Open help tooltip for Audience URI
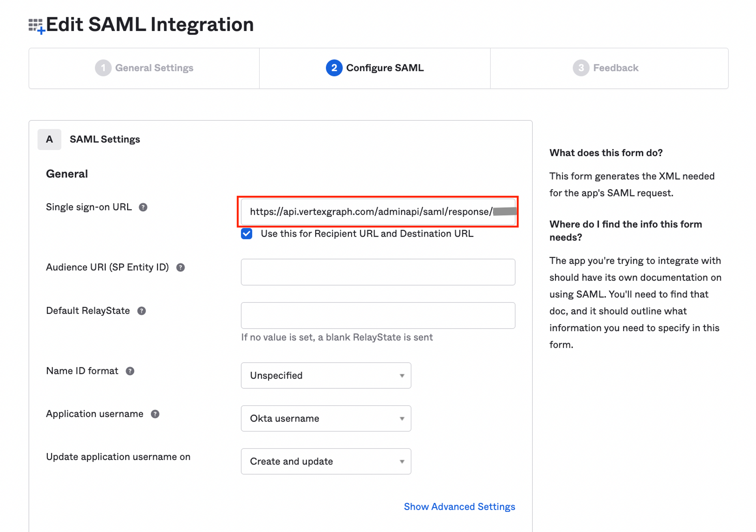Viewport: 756px width, 532px height. 180,267
